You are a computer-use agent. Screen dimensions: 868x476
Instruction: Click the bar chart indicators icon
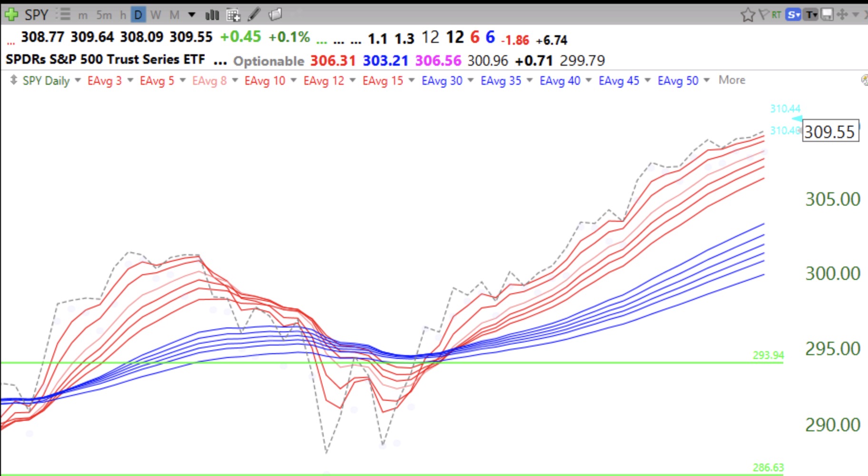(212, 15)
